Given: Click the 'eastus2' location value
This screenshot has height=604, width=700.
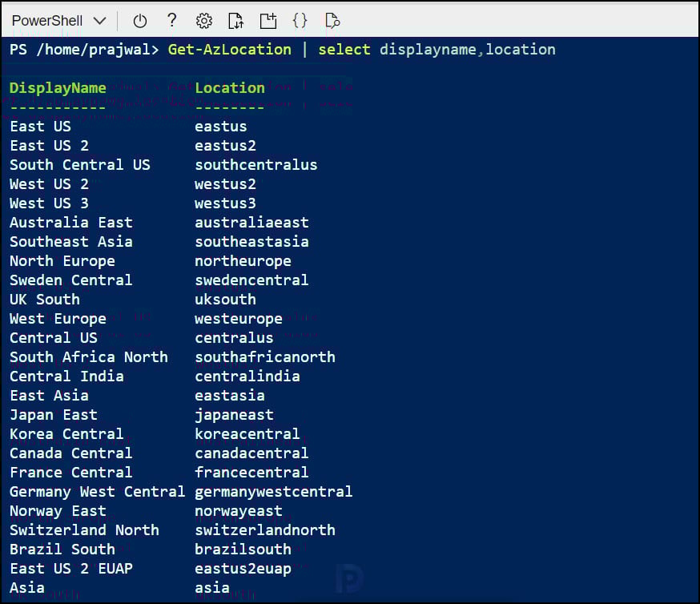Looking at the screenshot, I should pos(225,146).
